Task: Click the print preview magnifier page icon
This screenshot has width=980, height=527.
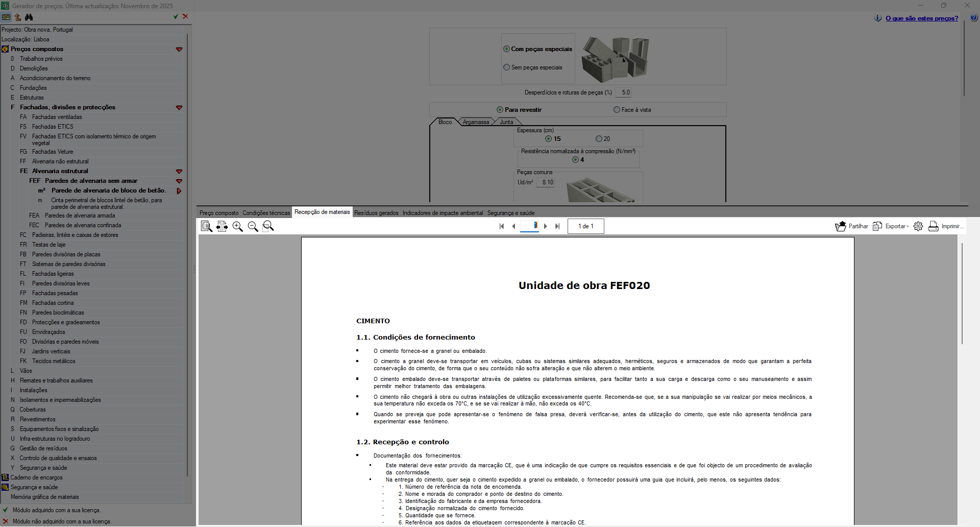Action: tap(206, 226)
